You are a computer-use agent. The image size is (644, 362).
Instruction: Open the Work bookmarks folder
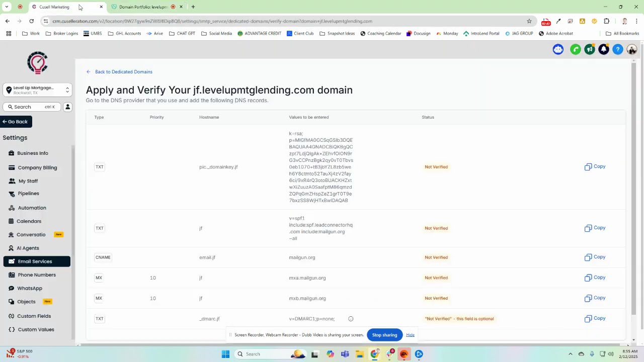coord(31,34)
